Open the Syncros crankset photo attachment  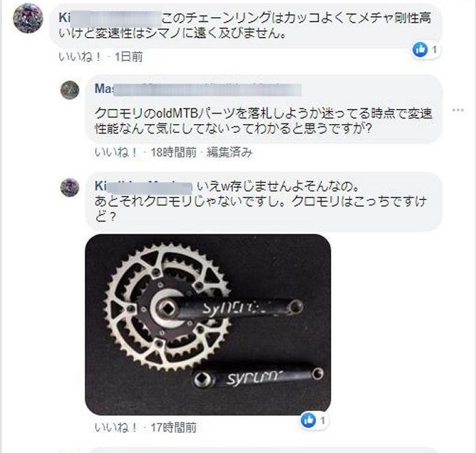(x=208, y=324)
